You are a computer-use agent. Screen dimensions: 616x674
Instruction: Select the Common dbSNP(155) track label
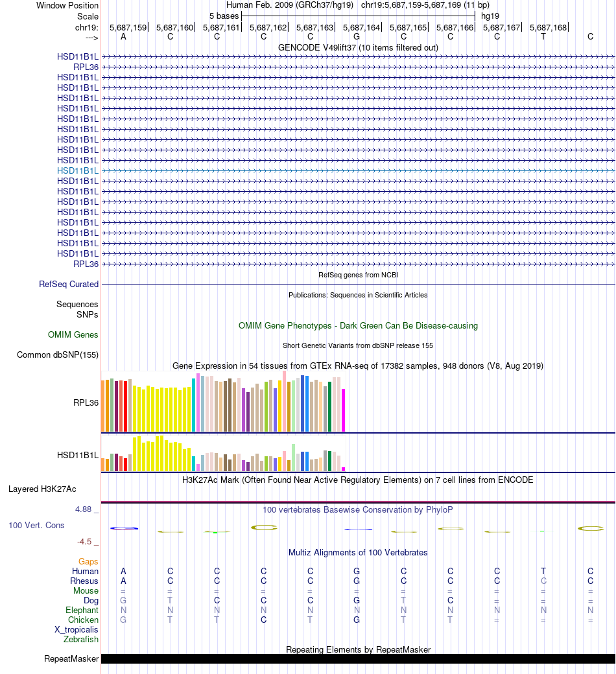click(58, 354)
